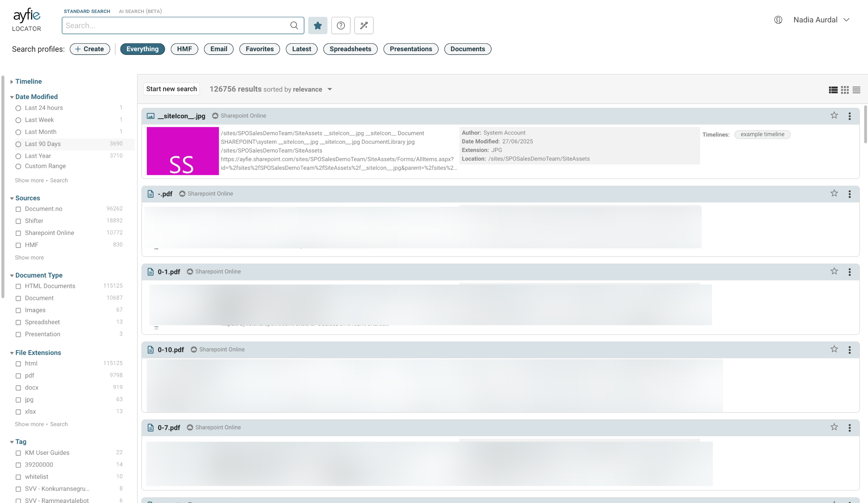The height and width of the screenshot is (503, 868).
Task: Click the favorites star button beside search
Action: (318, 25)
